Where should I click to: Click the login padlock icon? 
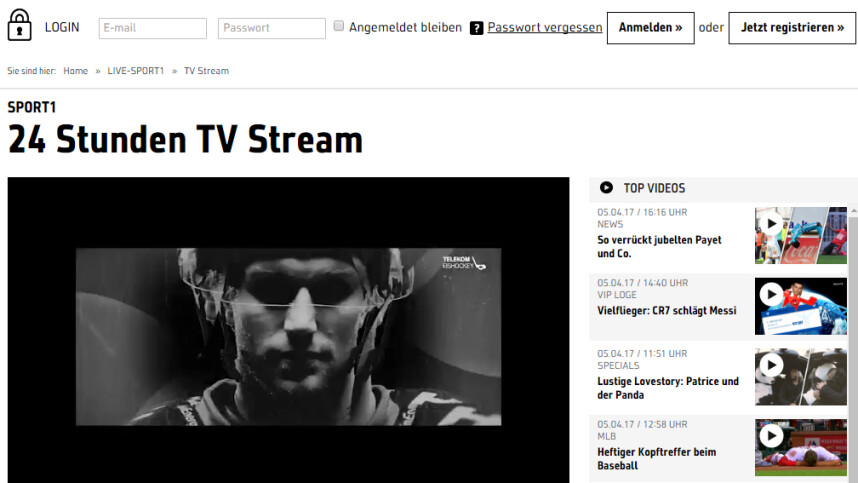tap(19, 25)
